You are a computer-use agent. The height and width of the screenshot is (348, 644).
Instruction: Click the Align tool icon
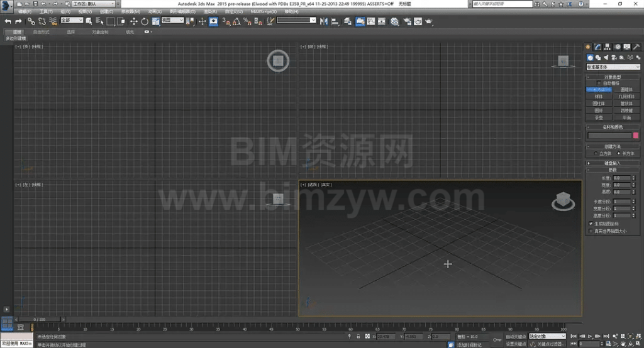pyautogui.click(x=335, y=21)
